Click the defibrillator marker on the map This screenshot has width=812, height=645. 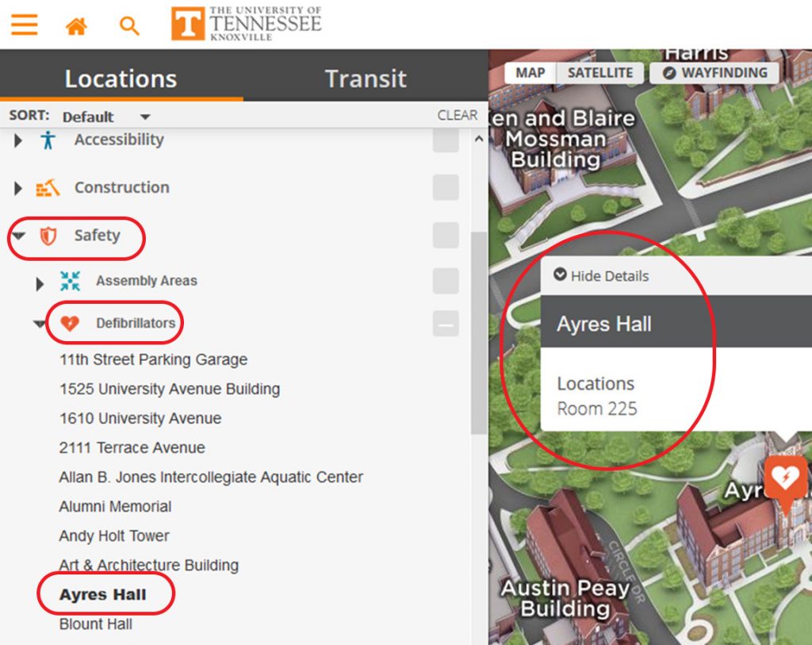point(785,479)
